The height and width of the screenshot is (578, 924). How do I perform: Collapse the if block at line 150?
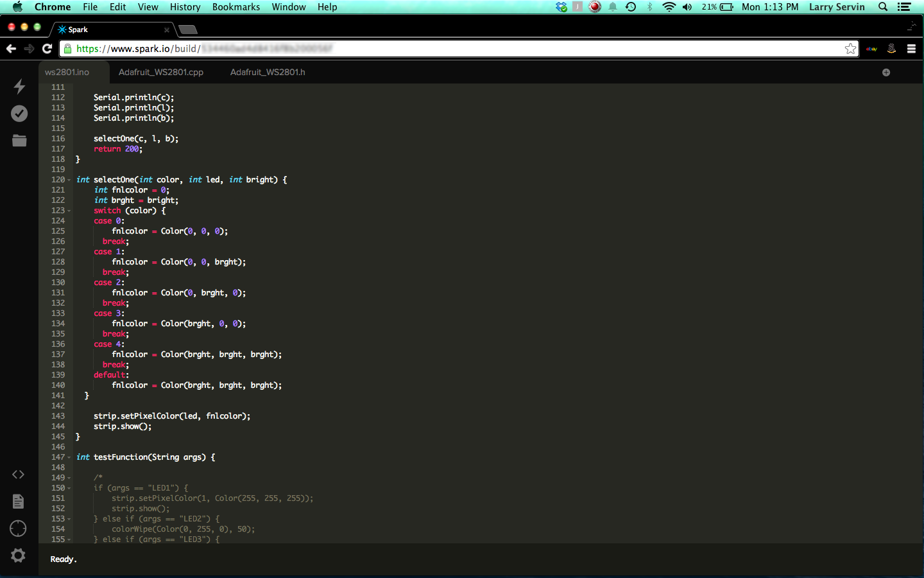(x=69, y=488)
